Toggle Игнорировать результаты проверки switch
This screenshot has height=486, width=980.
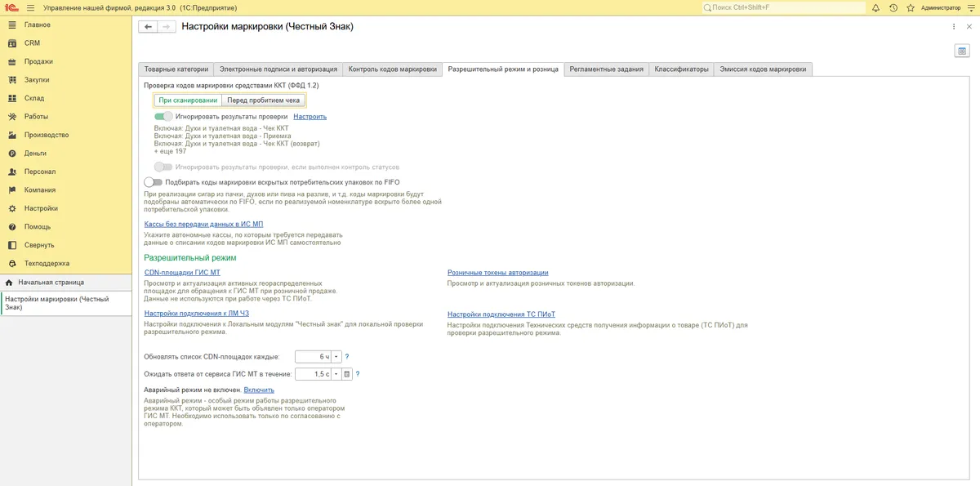(163, 117)
